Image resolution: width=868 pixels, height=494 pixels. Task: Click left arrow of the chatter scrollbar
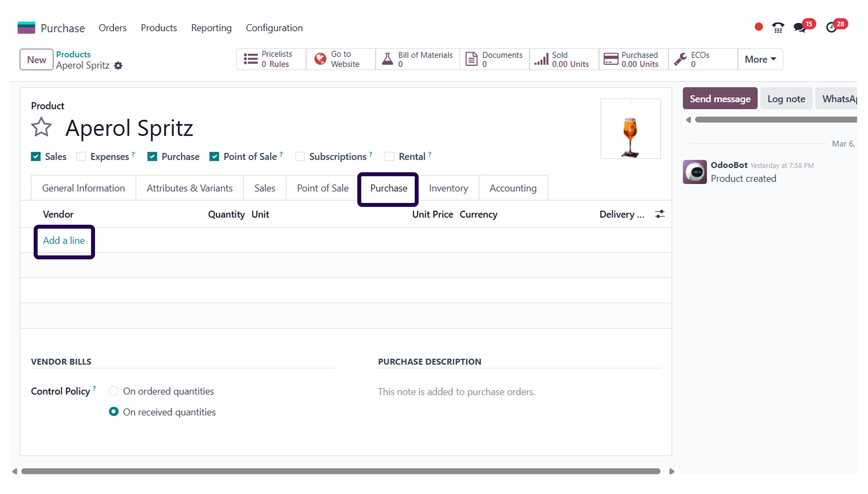[x=688, y=120]
